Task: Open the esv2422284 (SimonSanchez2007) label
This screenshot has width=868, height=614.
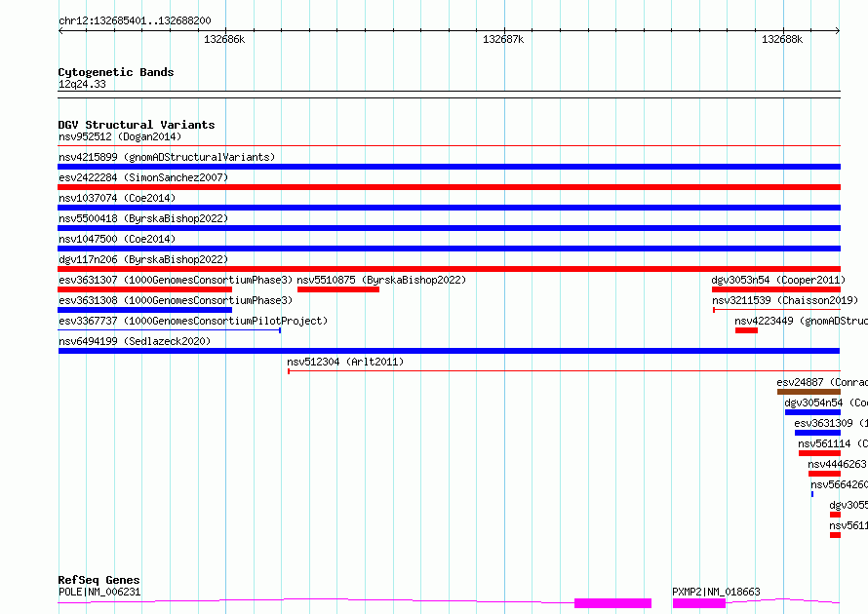Action: tap(143, 177)
